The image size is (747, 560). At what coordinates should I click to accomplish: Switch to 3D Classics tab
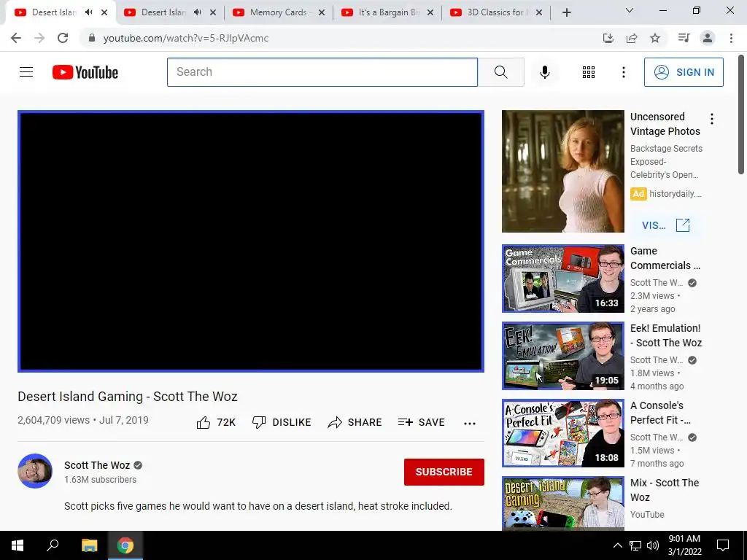tap(496, 12)
